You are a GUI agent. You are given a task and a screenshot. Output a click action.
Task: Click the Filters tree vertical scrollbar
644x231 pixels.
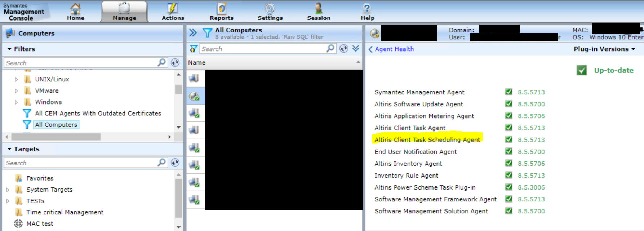point(178,89)
